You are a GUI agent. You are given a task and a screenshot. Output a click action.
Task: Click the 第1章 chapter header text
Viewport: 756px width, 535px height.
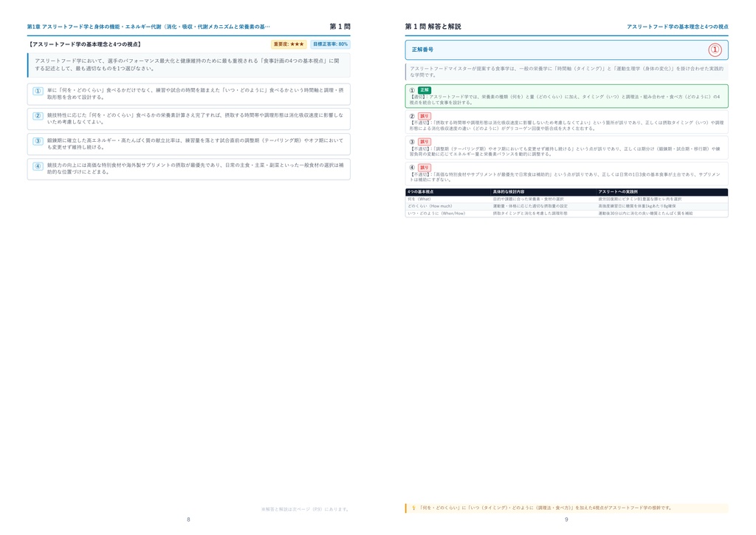pyautogui.click(x=148, y=27)
